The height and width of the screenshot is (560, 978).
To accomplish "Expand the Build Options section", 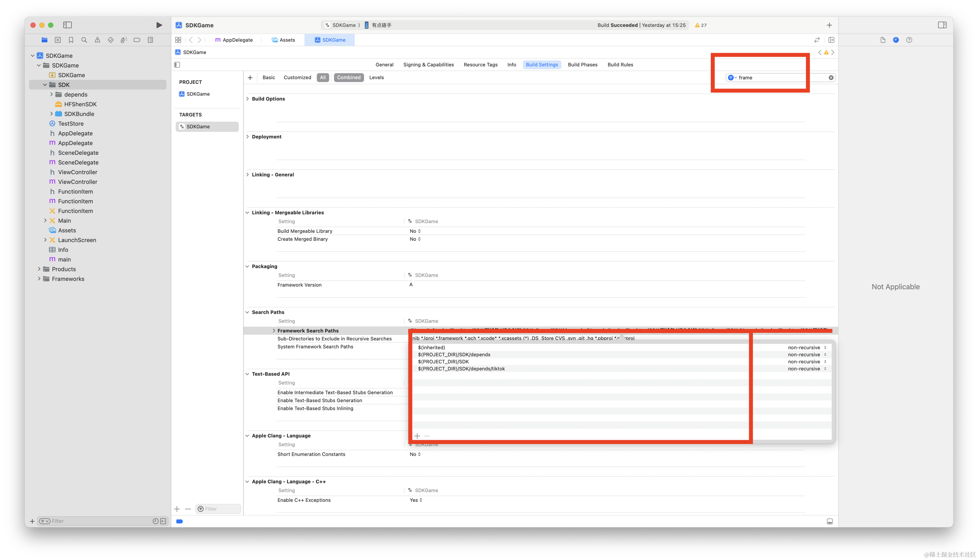I will point(247,99).
